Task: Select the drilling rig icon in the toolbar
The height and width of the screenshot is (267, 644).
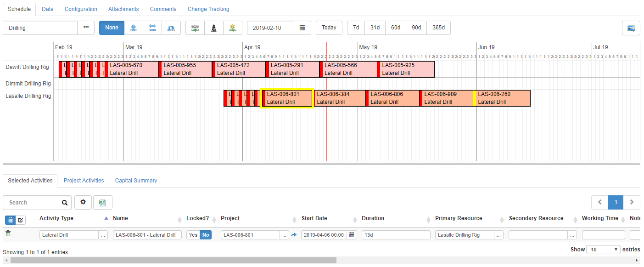Action: (213, 28)
